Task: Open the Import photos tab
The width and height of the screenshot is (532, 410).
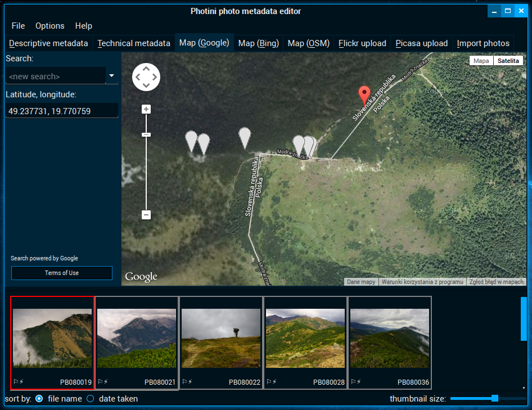Action: tap(483, 43)
